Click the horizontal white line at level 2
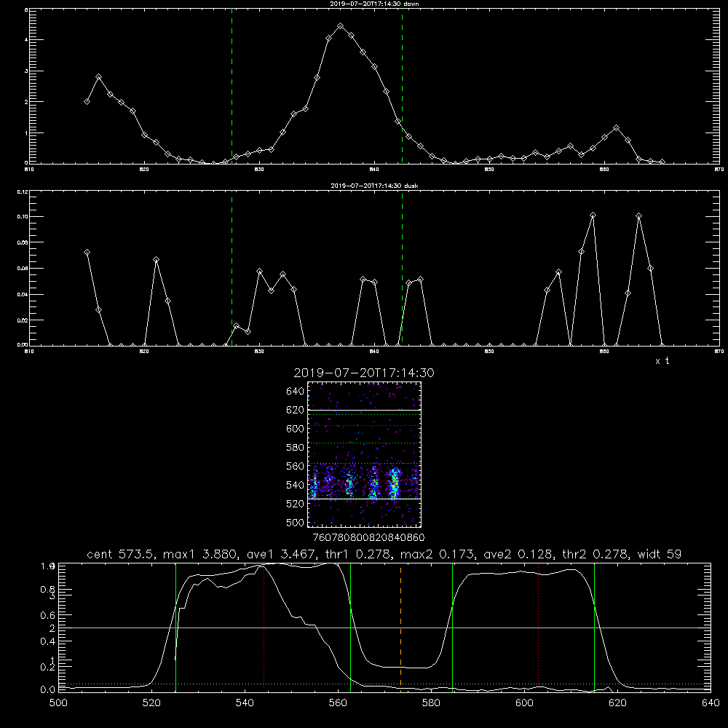The width and height of the screenshot is (728, 728). [x=384, y=628]
